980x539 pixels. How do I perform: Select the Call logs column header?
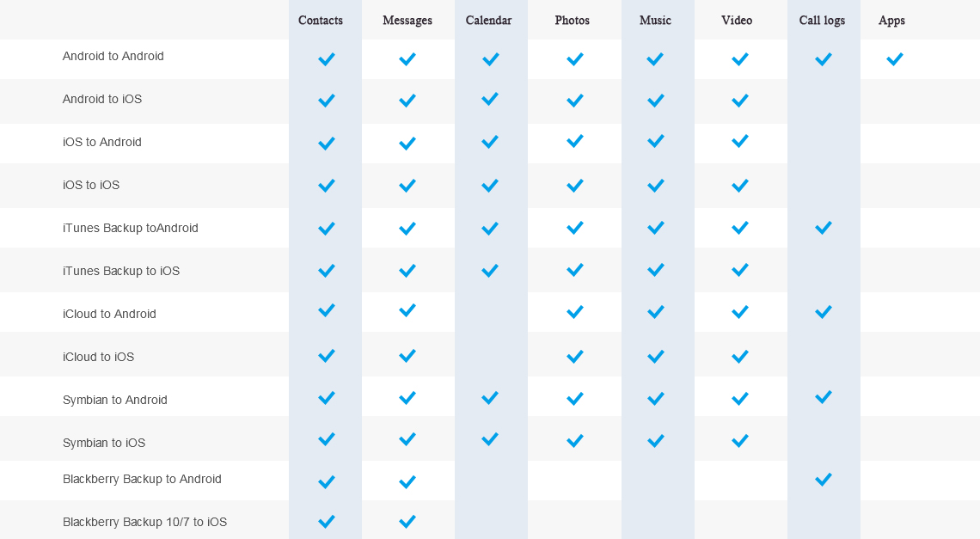tap(822, 20)
